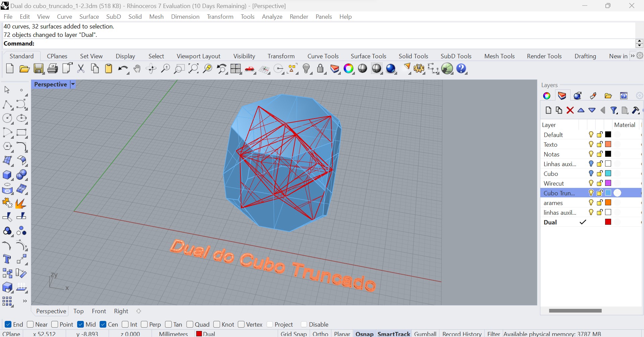Click the red car Named Views icon
644x337 pixels.
pyautogui.click(x=250, y=69)
